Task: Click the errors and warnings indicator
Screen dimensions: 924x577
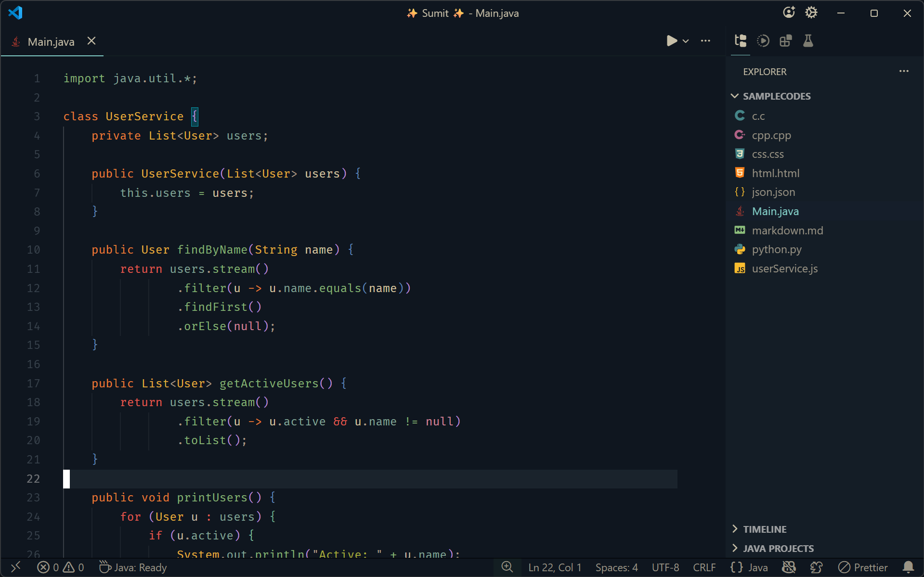Action: (61, 567)
